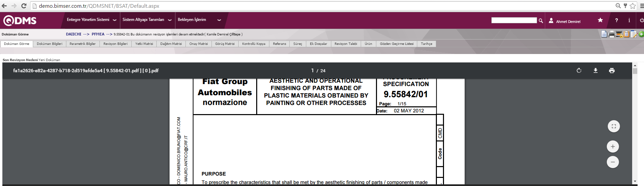Click the locked printer icon
The width and height of the screenshot is (644, 186).
619,34
